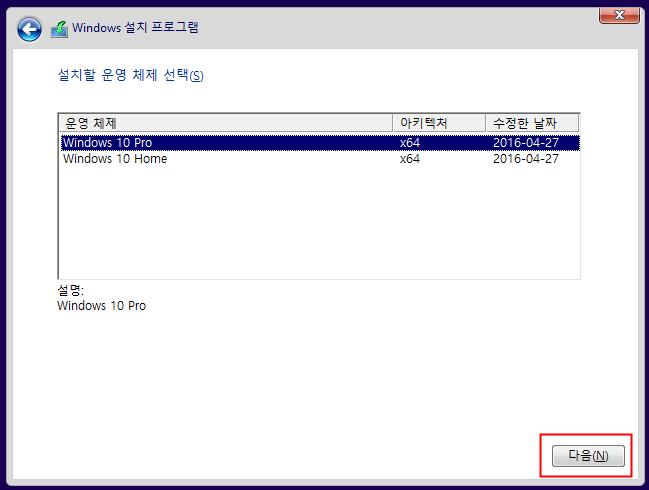
Task: Click the 설치할 운영 체제 선택(S) heading
Action: click(x=130, y=75)
